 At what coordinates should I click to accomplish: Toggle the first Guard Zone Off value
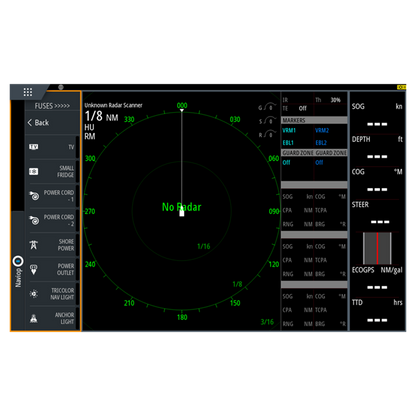286,163
